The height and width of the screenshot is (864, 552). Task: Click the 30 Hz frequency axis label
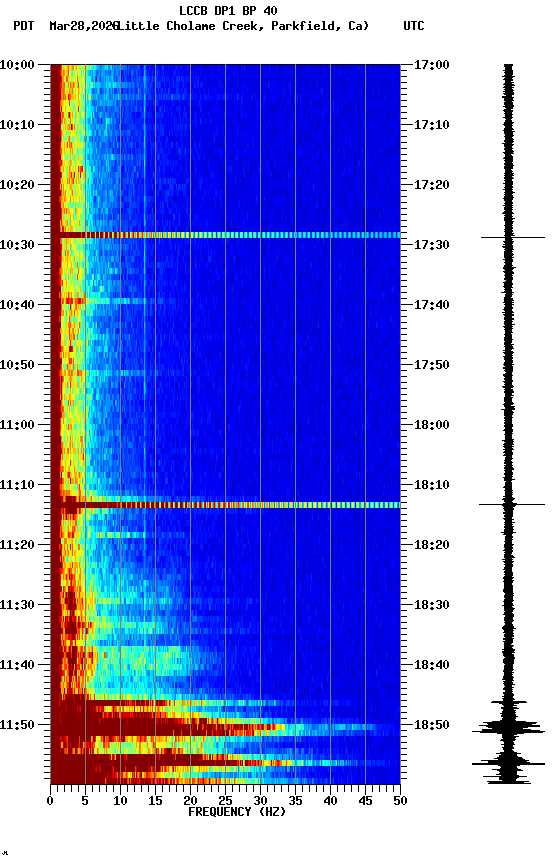click(x=260, y=801)
